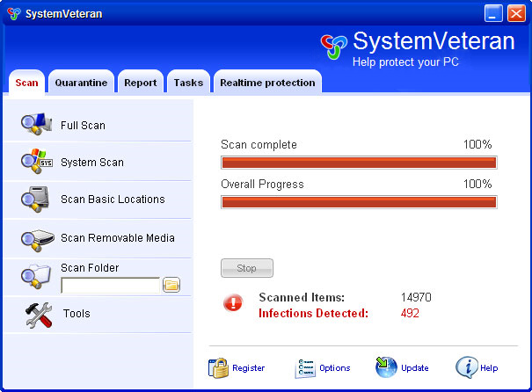This screenshot has height=392, width=532.
Task: Focus the Scan Folder path field
Action: pyautogui.click(x=110, y=285)
